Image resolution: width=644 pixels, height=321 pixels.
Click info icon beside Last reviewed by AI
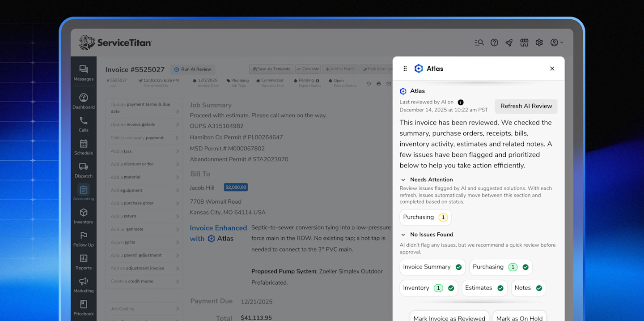461,102
